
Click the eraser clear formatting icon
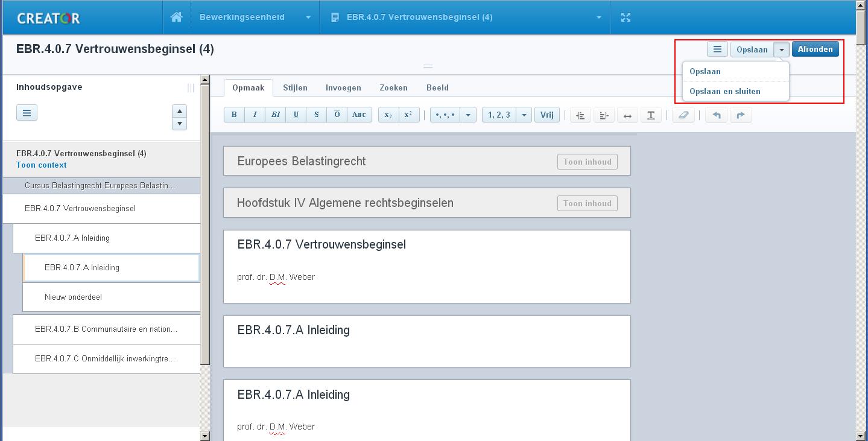(683, 115)
